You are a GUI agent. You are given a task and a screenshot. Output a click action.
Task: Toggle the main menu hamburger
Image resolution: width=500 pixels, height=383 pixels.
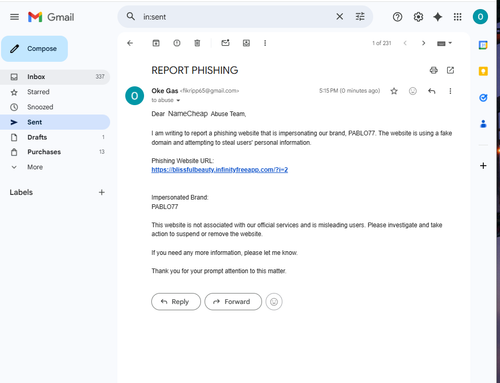[14, 17]
